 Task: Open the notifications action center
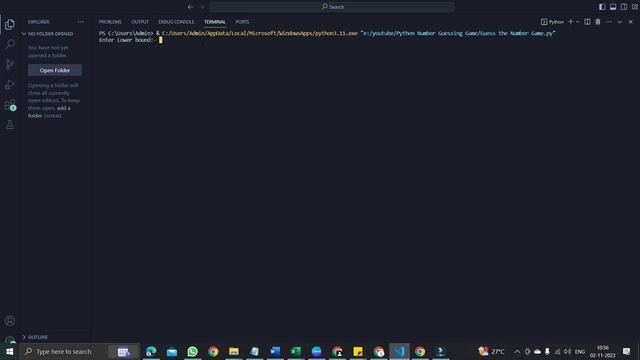(627, 351)
